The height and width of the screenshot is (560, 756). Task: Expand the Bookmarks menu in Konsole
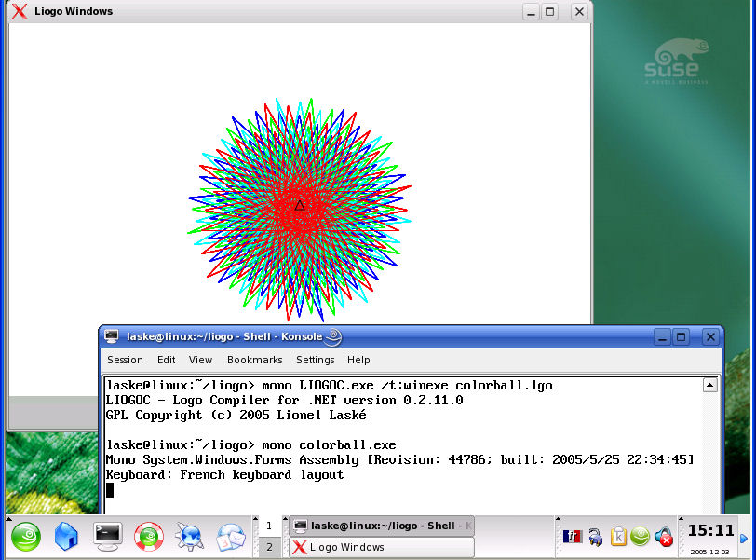click(x=254, y=360)
